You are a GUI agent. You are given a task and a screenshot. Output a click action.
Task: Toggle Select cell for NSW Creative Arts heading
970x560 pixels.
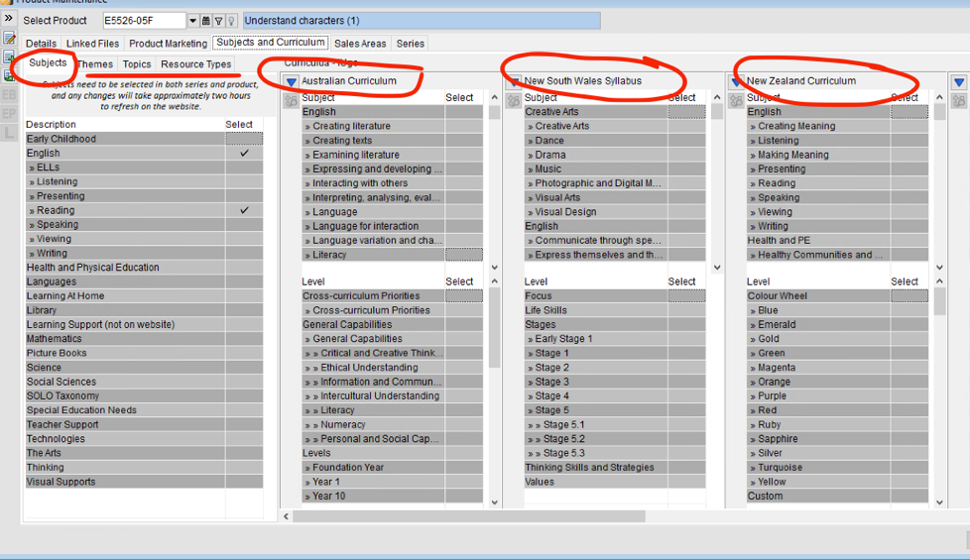click(x=686, y=112)
